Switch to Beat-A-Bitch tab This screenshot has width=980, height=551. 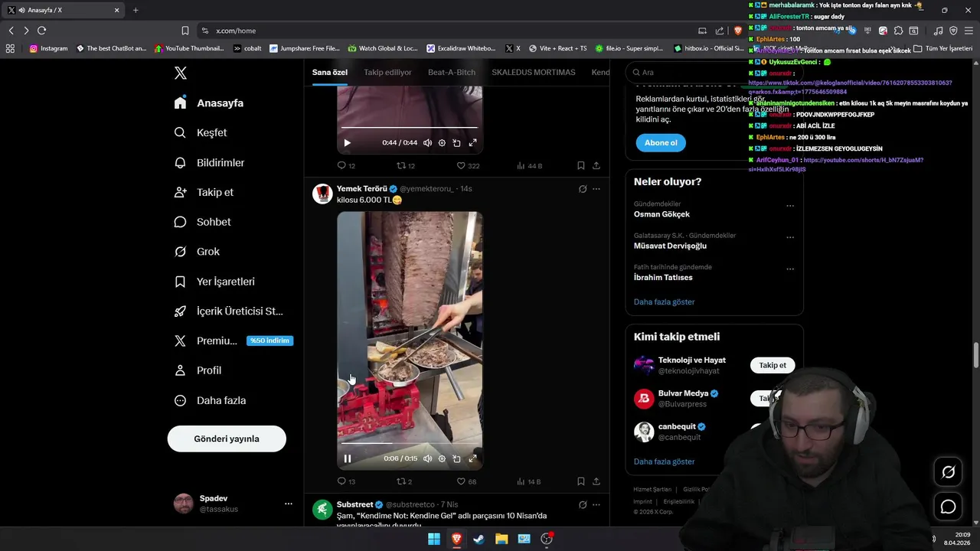coord(452,72)
